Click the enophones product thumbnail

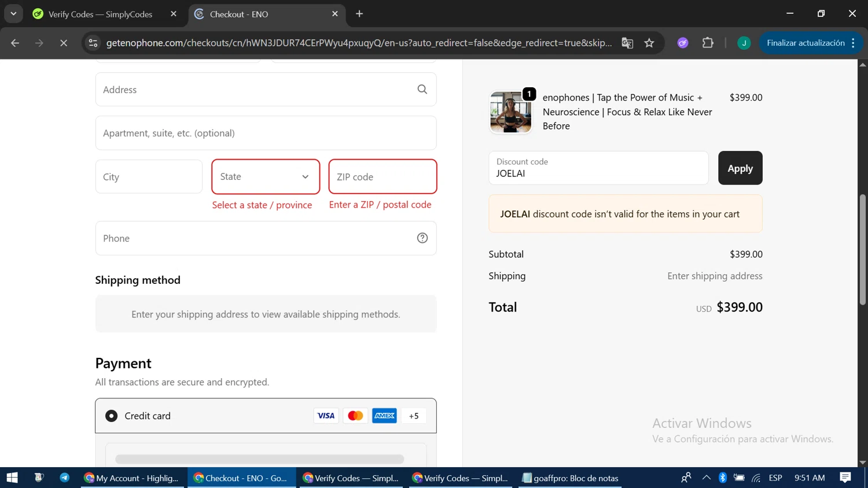(x=510, y=112)
